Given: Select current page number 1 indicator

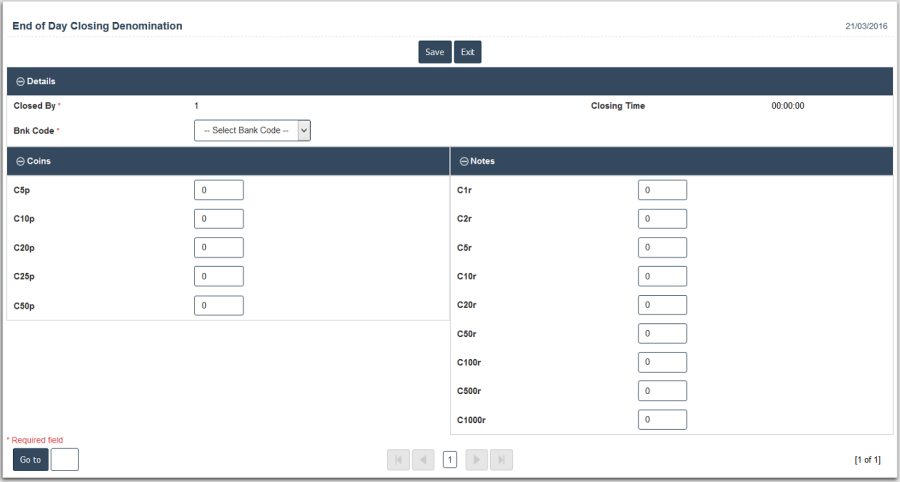Looking at the screenshot, I should 450,460.
